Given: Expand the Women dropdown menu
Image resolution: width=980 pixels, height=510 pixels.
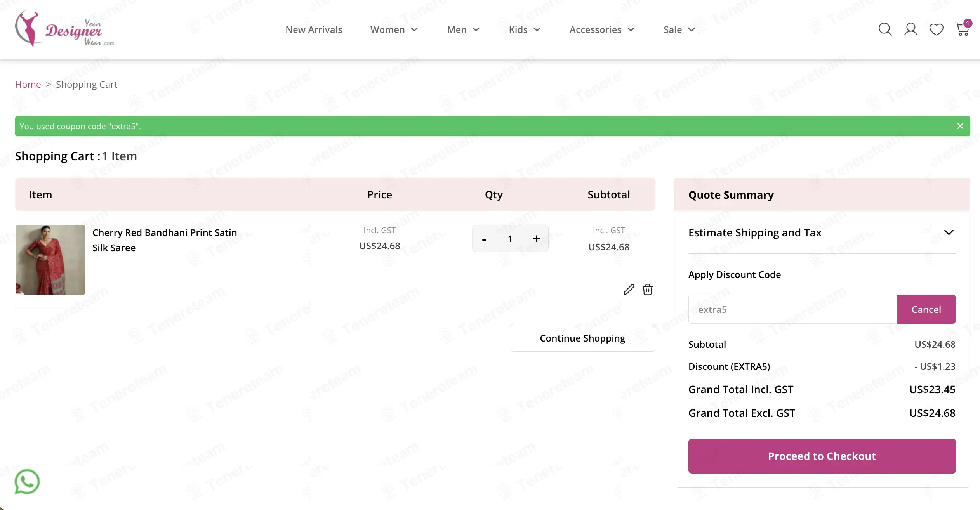Looking at the screenshot, I should [x=394, y=29].
